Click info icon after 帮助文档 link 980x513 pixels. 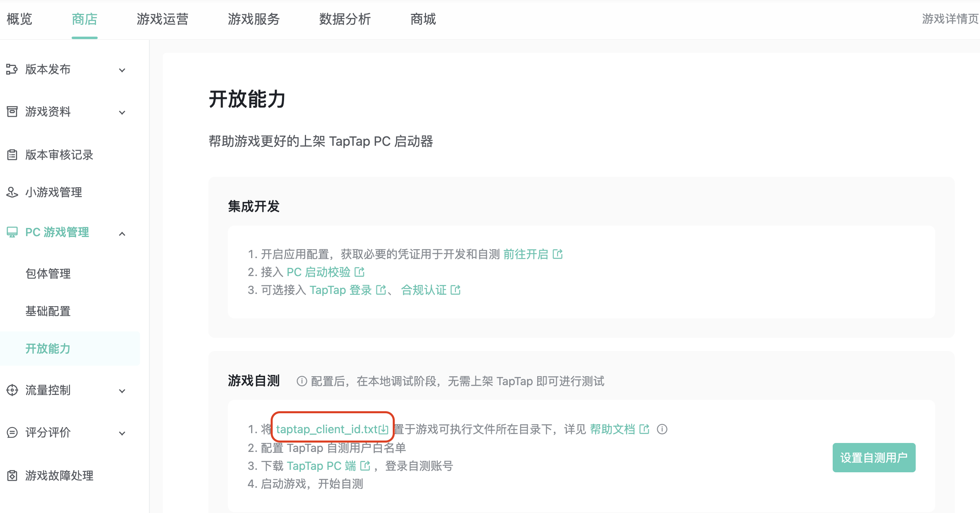[662, 429]
